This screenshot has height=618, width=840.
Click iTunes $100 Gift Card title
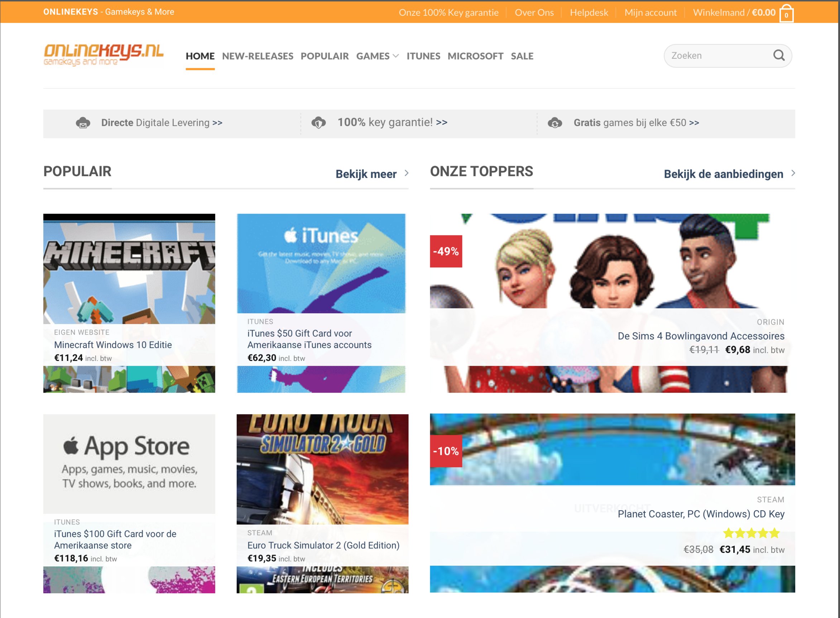tap(115, 540)
